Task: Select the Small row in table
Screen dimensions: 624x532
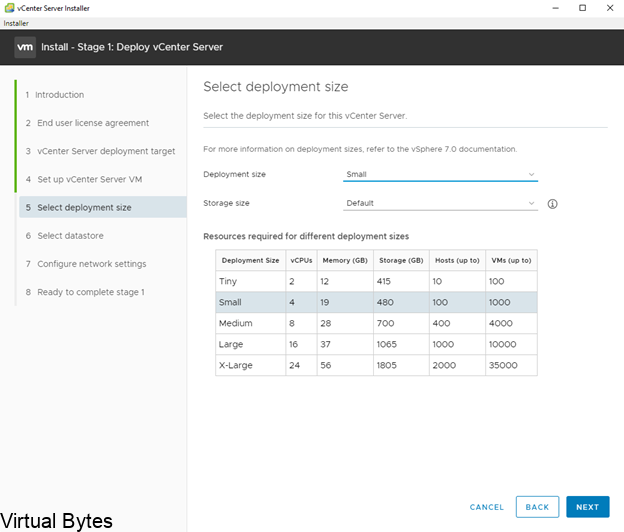Action: point(376,302)
